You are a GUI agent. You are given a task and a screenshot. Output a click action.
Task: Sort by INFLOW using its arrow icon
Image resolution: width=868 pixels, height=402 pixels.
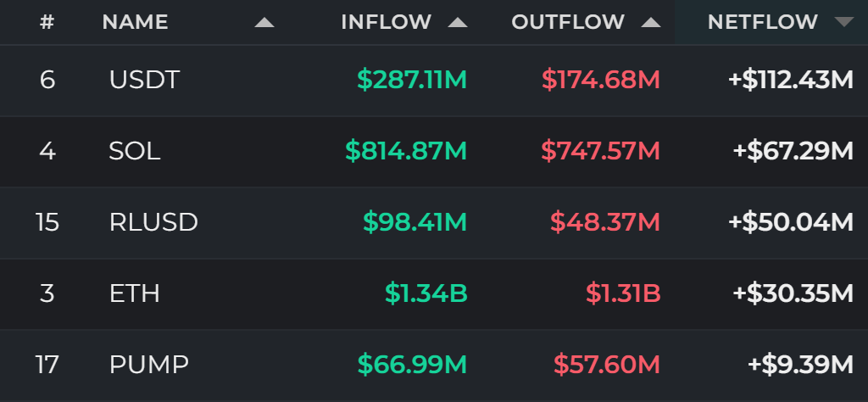pyautogui.click(x=458, y=22)
